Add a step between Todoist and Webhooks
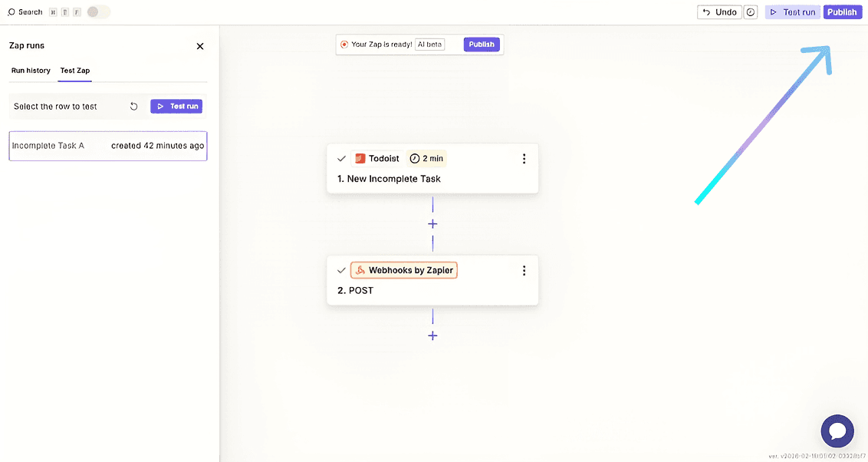This screenshot has width=868, height=462. pyautogui.click(x=433, y=224)
